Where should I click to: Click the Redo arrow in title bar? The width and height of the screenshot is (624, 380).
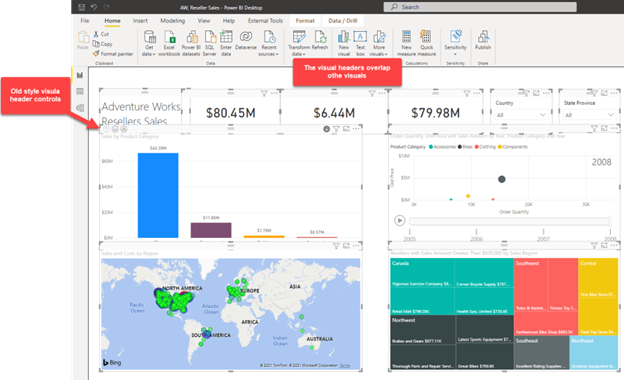click(x=106, y=7)
